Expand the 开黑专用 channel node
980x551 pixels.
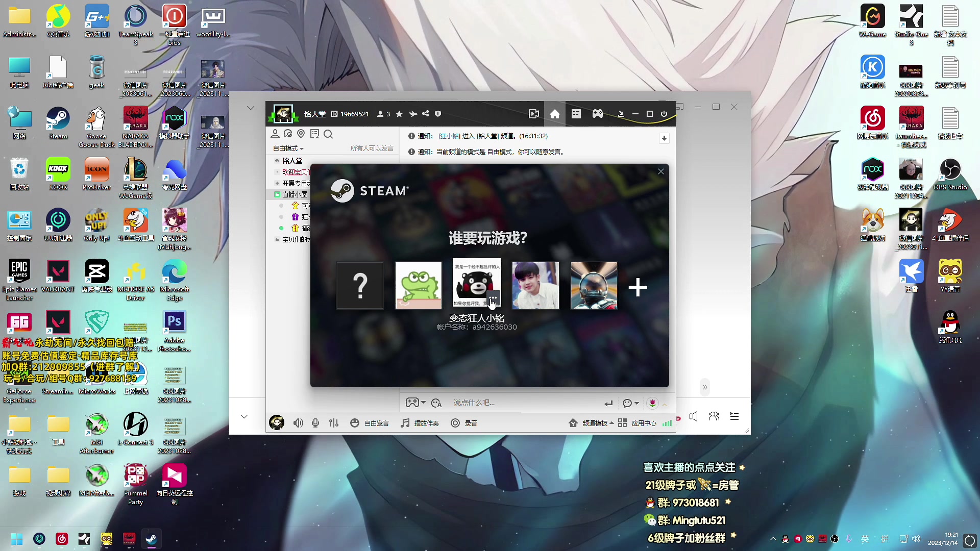pyautogui.click(x=277, y=183)
